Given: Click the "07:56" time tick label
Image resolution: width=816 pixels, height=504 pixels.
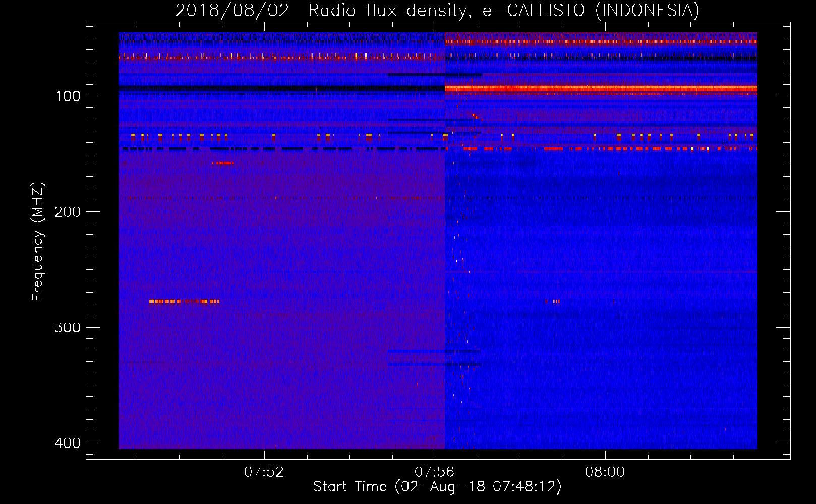Looking at the screenshot, I should click(x=434, y=472).
